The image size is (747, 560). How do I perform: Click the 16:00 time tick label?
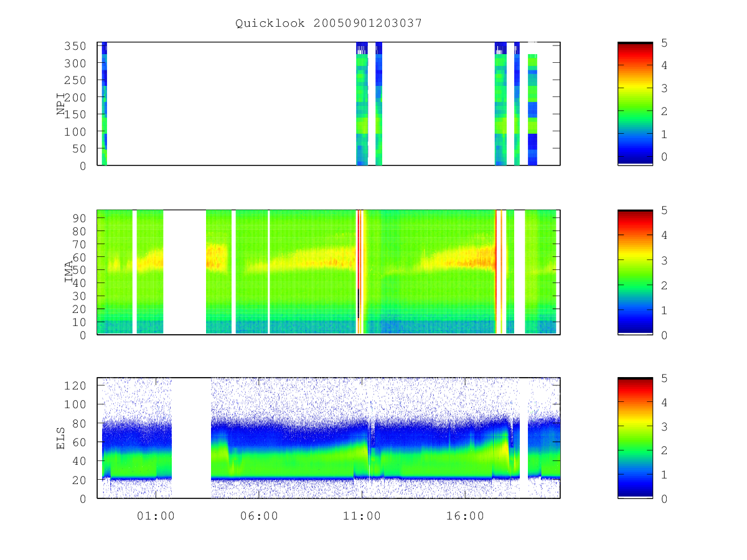click(x=466, y=516)
